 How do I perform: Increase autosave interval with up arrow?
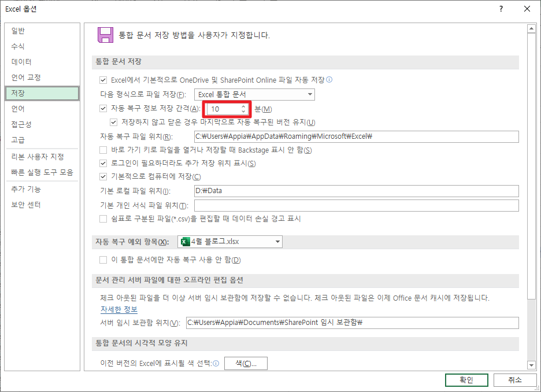pos(243,106)
